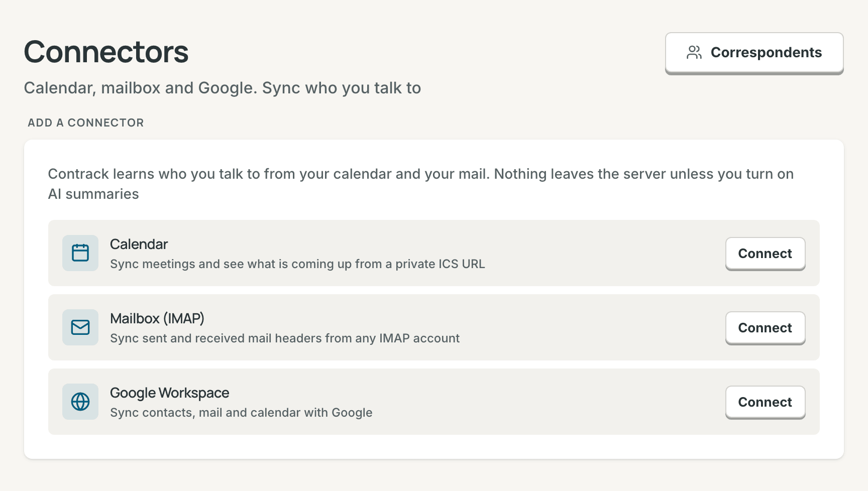This screenshot has width=868, height=491.
Task: Click the Mailbox envelope icon
Action: [80, 327]
